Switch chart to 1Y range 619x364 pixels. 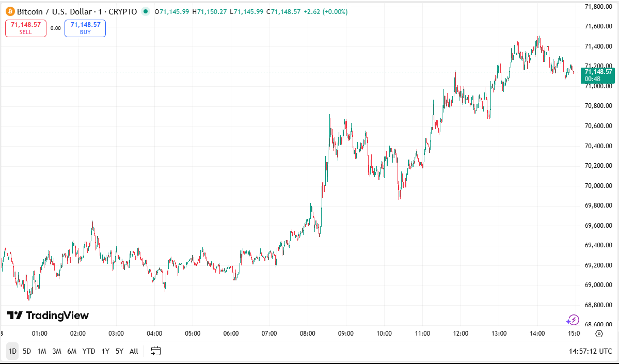click(105, 351)
